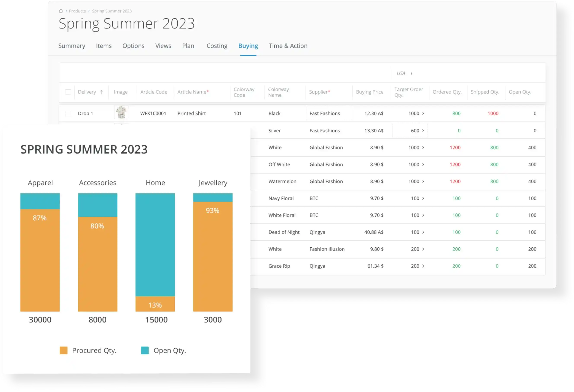Click chevron beside Silver row 600 target
The image size is (574, 392).
click(423, 131)
